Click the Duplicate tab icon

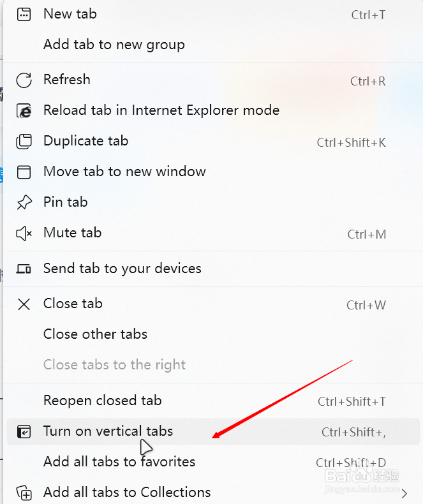(x=24, y=142)
